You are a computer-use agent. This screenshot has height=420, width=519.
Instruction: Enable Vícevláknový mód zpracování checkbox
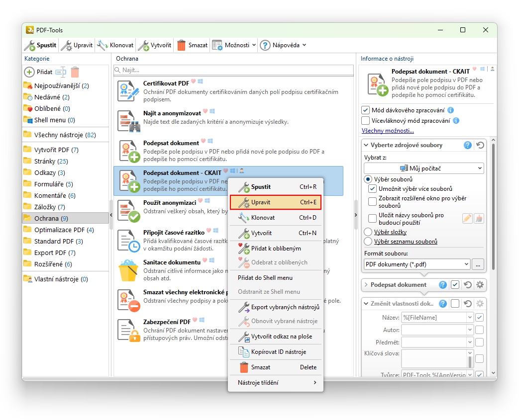click(365, 121)
